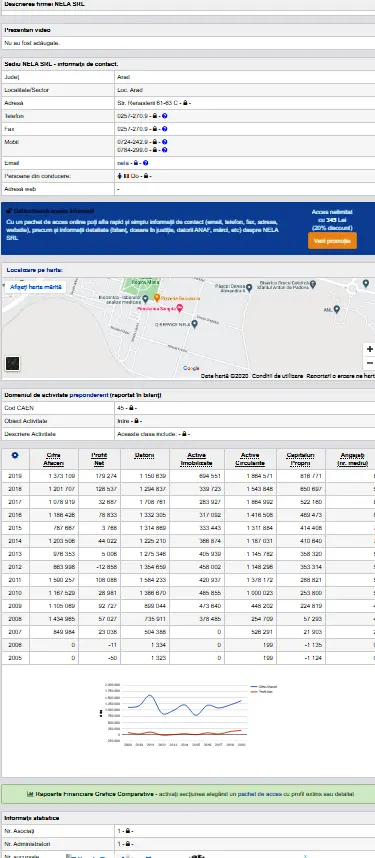Click Afișați harta mărită link on map
This screenshot has height=858, width=375.
click(36, 287)
